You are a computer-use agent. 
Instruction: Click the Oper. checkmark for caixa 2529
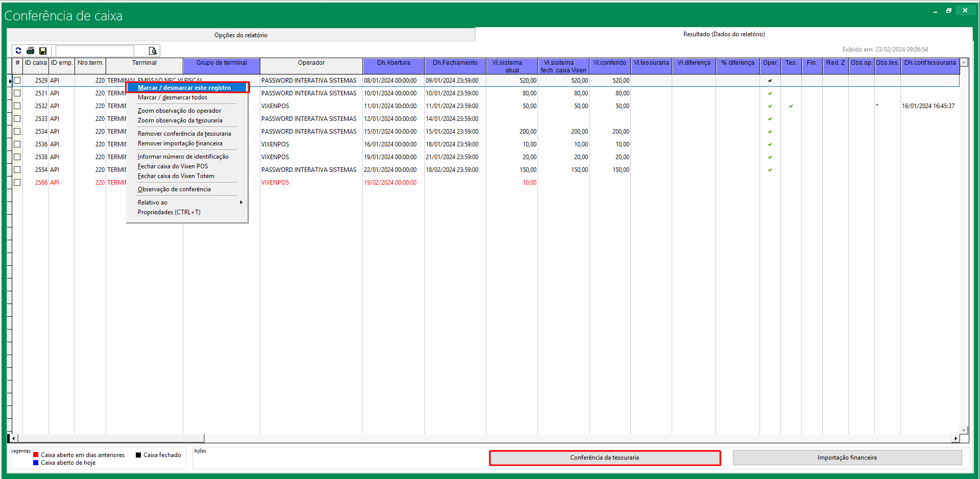click(x=770, y=81)
